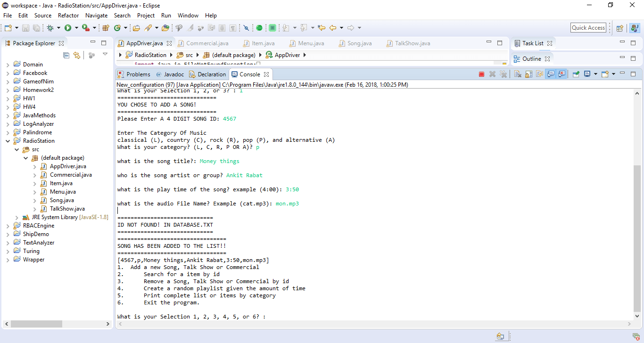Expand AppDriver.java in the tree
This screenshot has height=343, width=644.
pos(34,166)
